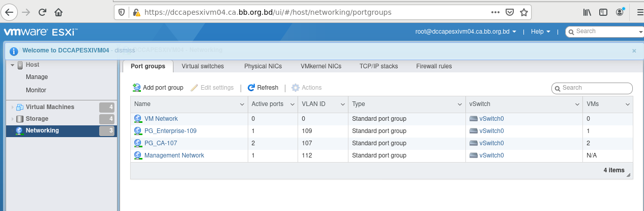Switch to the Physical NICs tab
This screenshot has height=211, width=644.
[263, 66]
